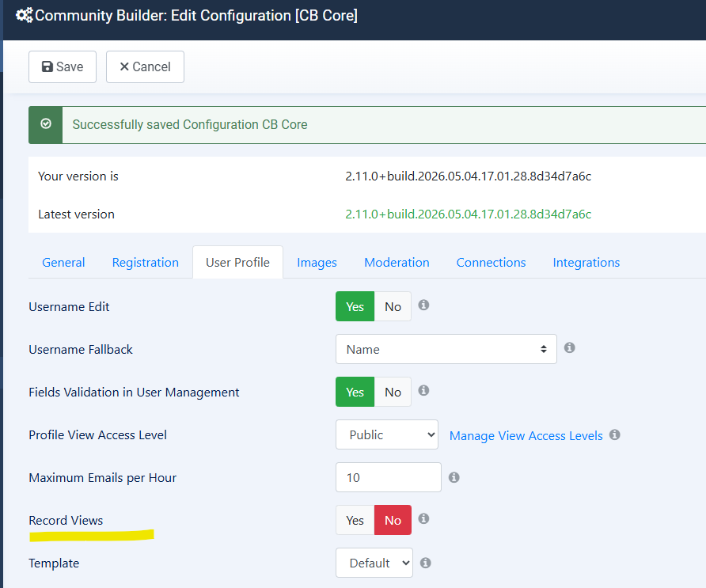Image resolution: width=706 pixels, height=588 pixels.
Task: Click the info icon next to Username Fallback
Action: 570,347
